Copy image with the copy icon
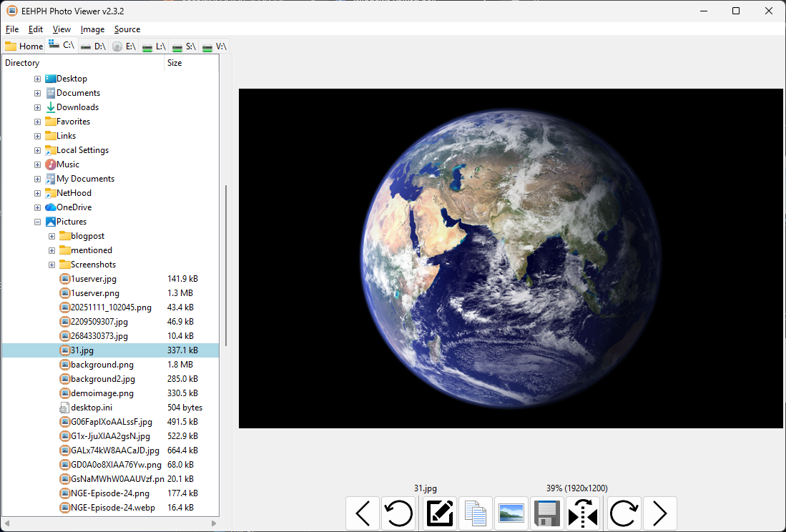 476,513
